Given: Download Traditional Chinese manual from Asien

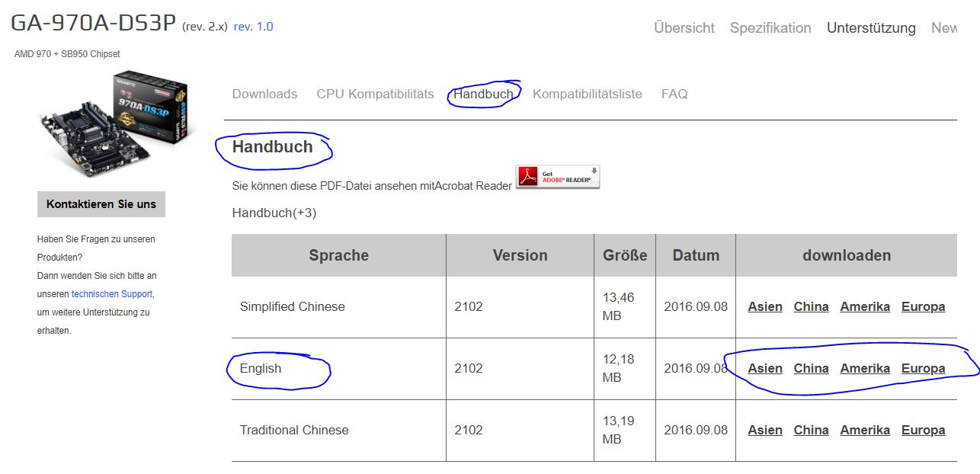Looking at the screenshot, I should pos(765,430).
